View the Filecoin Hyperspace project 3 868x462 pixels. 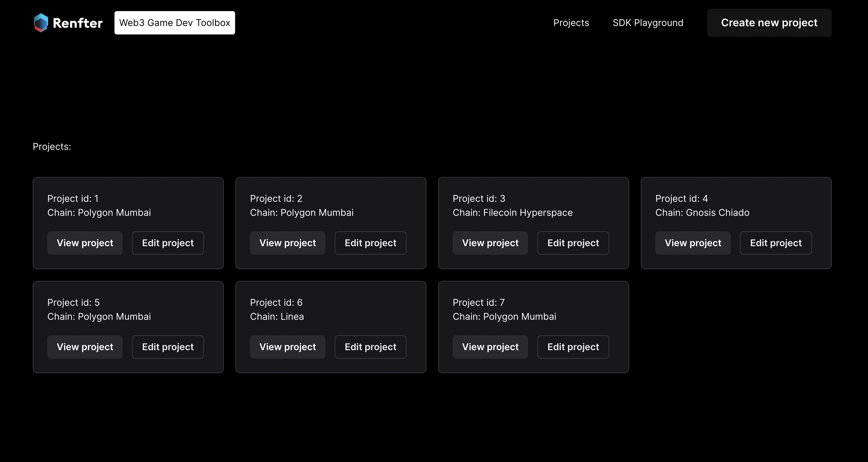click(490, 243)
